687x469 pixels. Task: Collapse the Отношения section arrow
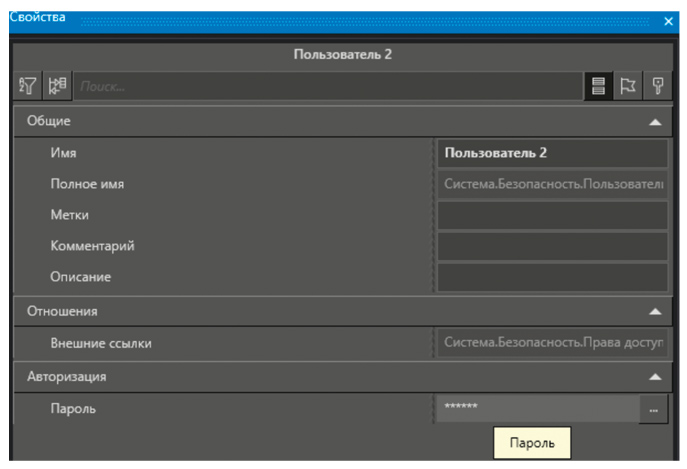pos(655,311)
